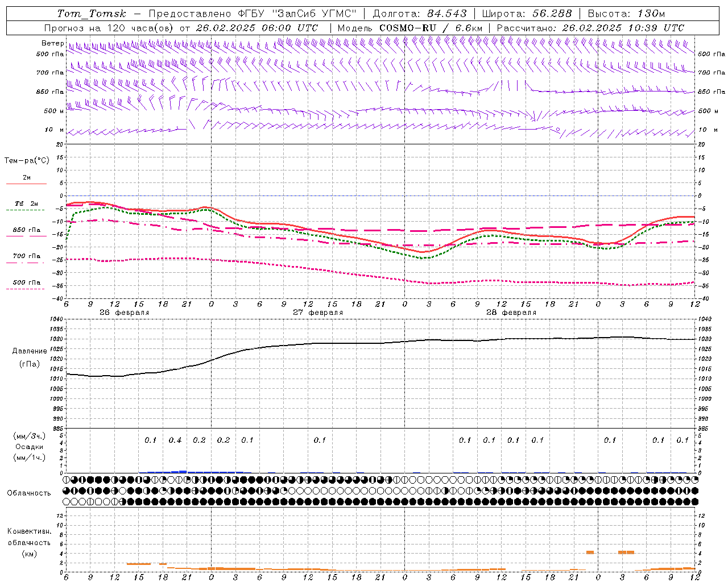
Task: Click the Рассчитано: 26.02.2025 10:39 UTC text
Action: pyautogui.click(x=590, y=28)
